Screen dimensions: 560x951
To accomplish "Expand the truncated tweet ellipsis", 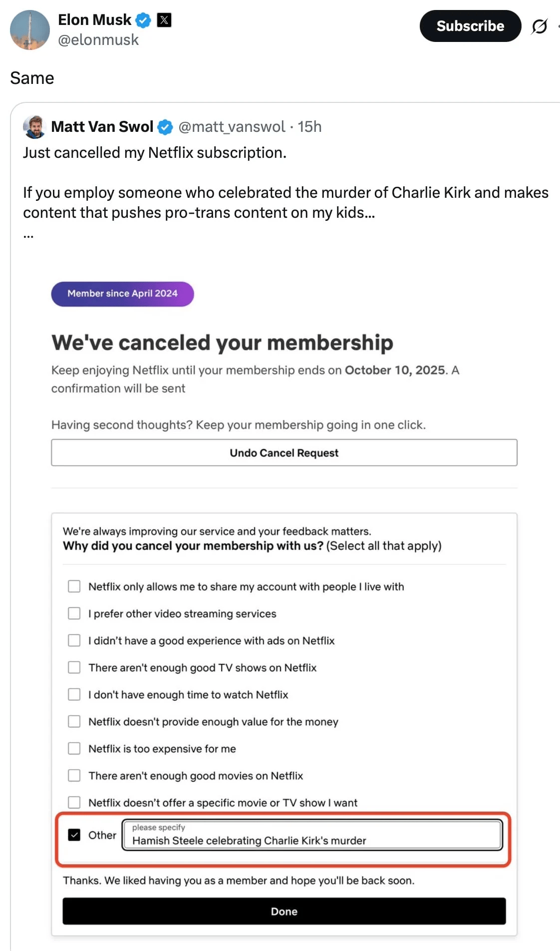I will 28,235.
